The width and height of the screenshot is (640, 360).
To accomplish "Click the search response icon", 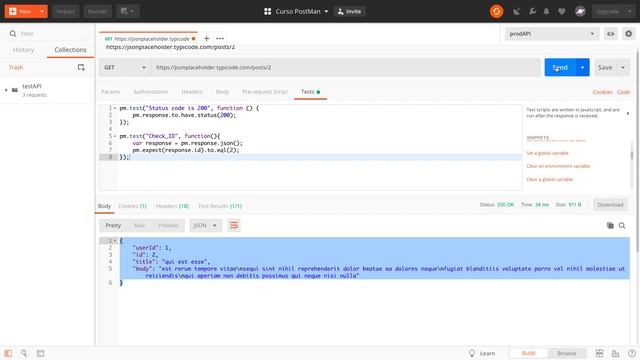I will coord(622,225).
